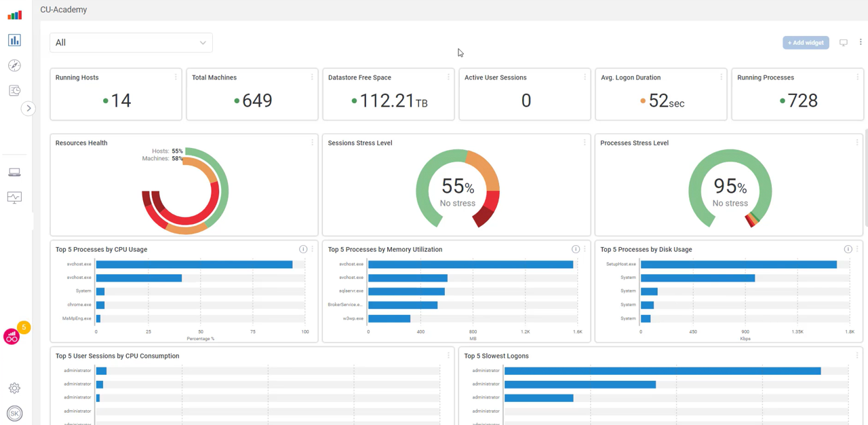The width and height of the screenshot is (868, 425).
Task: Open the dashboard kebab menu beside Add widget
Action: [861, 42]
